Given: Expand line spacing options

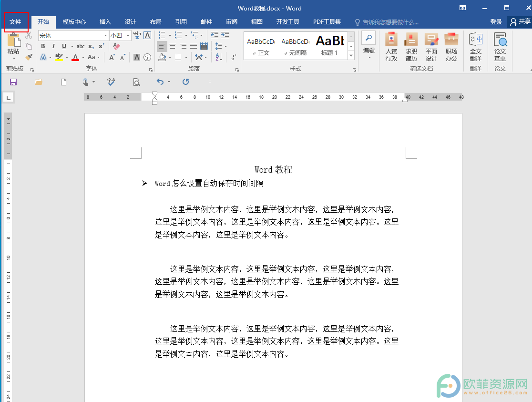Looking at the screenshot, I should point(225,46).
